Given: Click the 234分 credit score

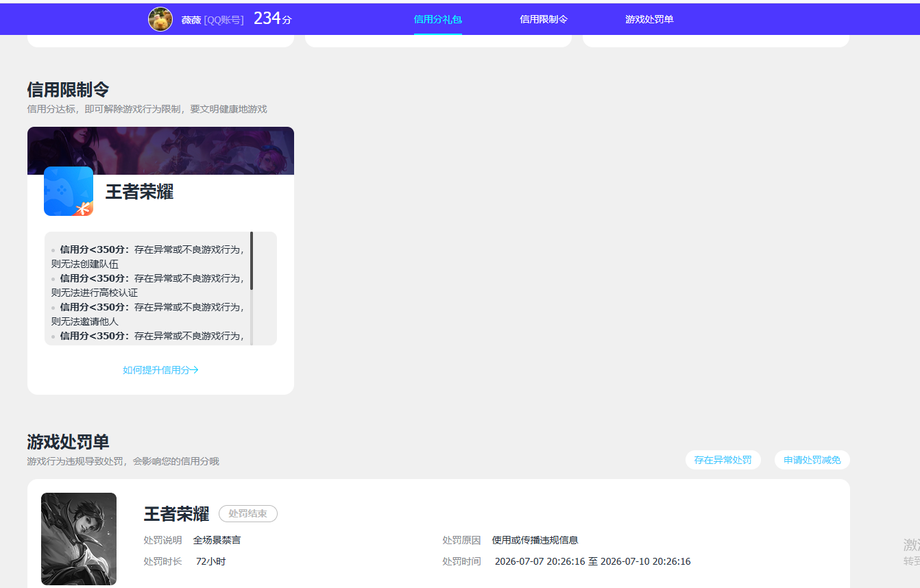Looking at the screenshot, I should click(x=273, y=19).
